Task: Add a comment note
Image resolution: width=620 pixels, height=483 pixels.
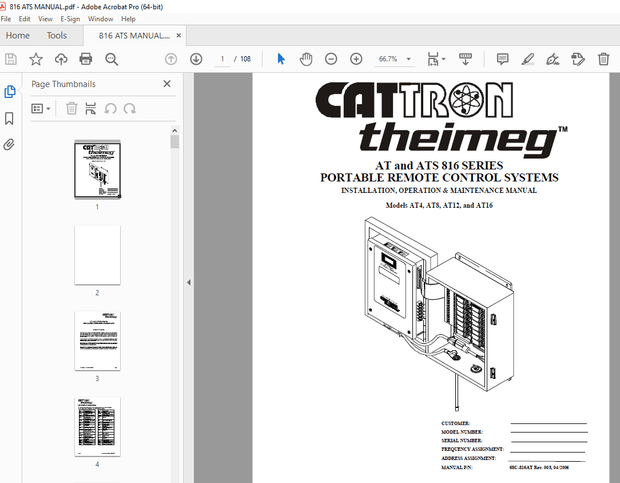Action: pyautogui.click(x=503, y=59)
